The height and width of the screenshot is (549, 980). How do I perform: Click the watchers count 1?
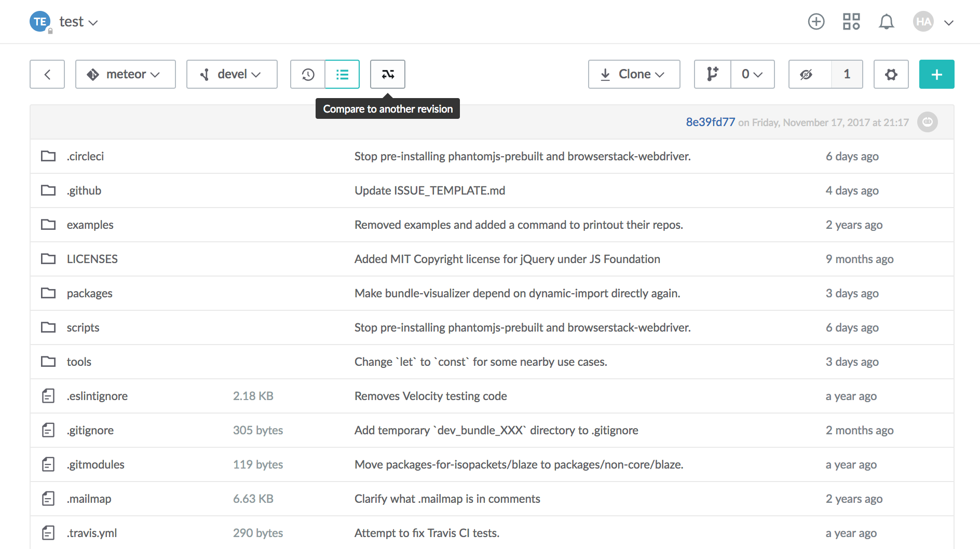click(847, 74)
